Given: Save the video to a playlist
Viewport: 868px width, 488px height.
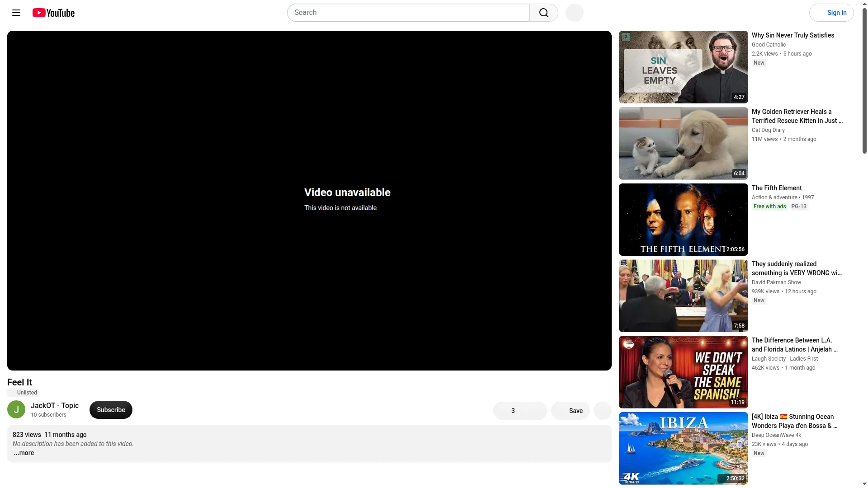Looking at the screenshot, I should point(571,410).
